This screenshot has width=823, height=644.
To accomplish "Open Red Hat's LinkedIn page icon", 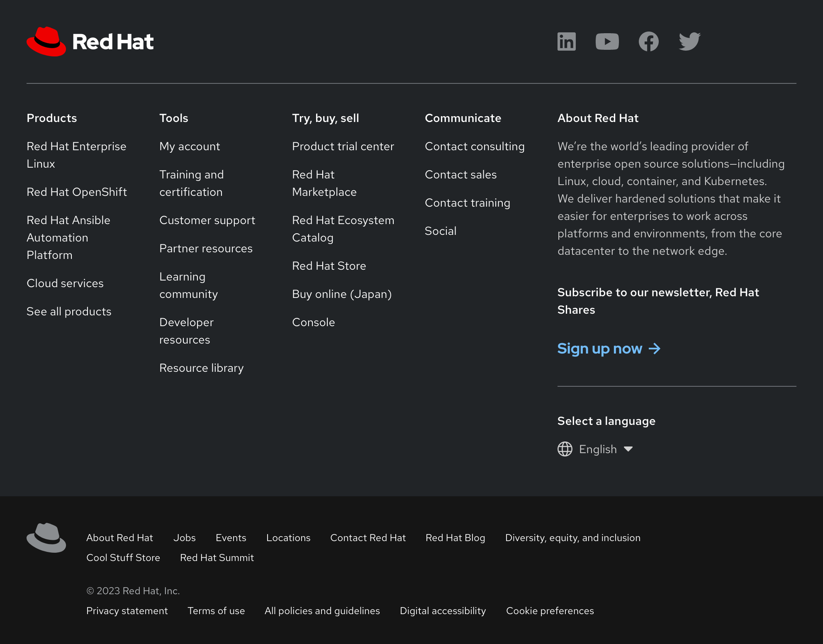I will pos(566,41).
